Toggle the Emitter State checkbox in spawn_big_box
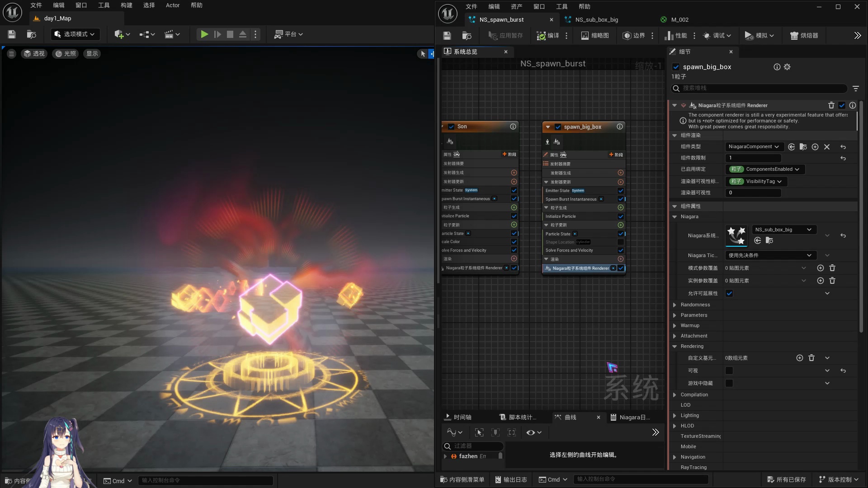This screenshot has width=868, height=488. click(620, 190)
